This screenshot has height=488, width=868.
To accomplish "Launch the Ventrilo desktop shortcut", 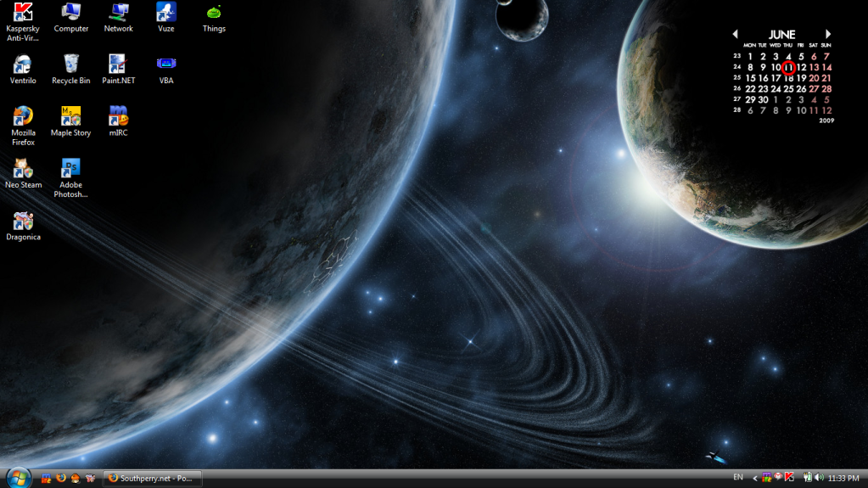I will 23,70.
